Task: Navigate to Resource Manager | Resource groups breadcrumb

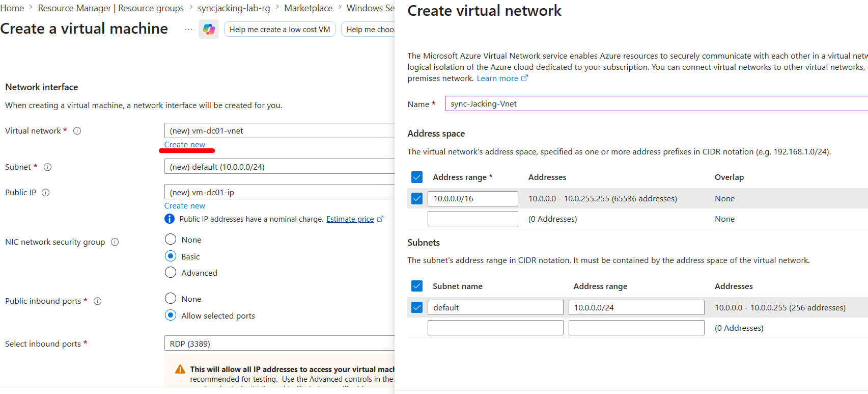Action: tap(111, 8)
